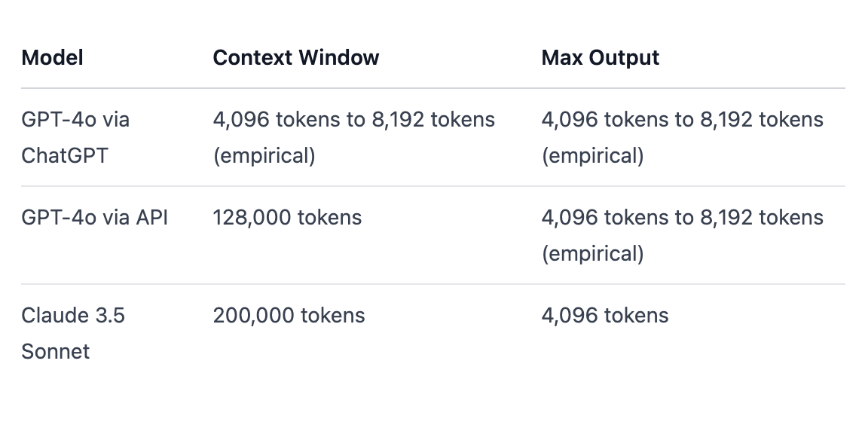The image size is (868, 428).
Task: Click the word "ChatGPT" in the first row
Action: point(65,156)
